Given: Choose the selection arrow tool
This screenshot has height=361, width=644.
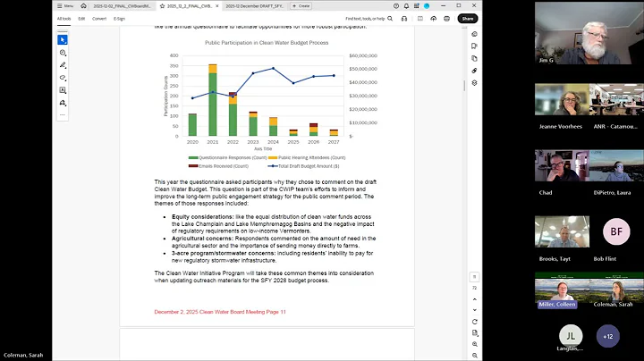Looking at the screenshot, I should pos(63,40).
